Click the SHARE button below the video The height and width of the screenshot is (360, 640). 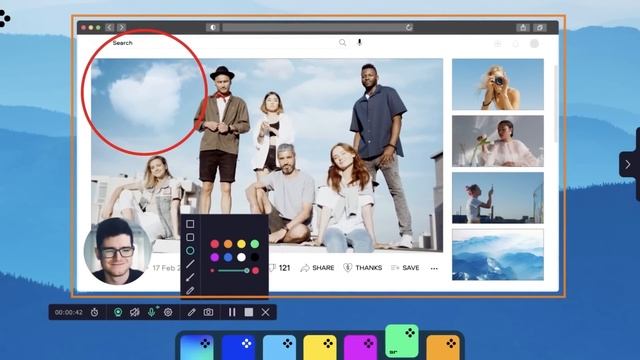(x=318, y=268)
